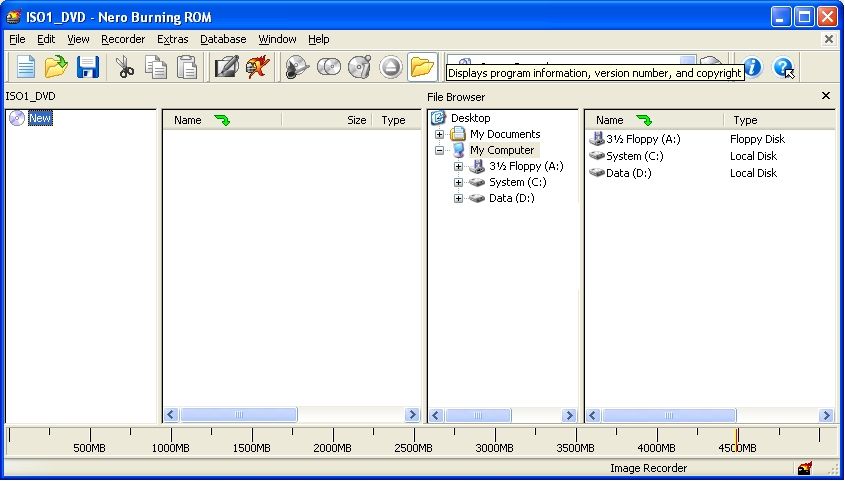This screenshot has height=481, width=845.
Task: Open the recorder selection dropdown
Action: pyautogui.click(x=688, y=60)
